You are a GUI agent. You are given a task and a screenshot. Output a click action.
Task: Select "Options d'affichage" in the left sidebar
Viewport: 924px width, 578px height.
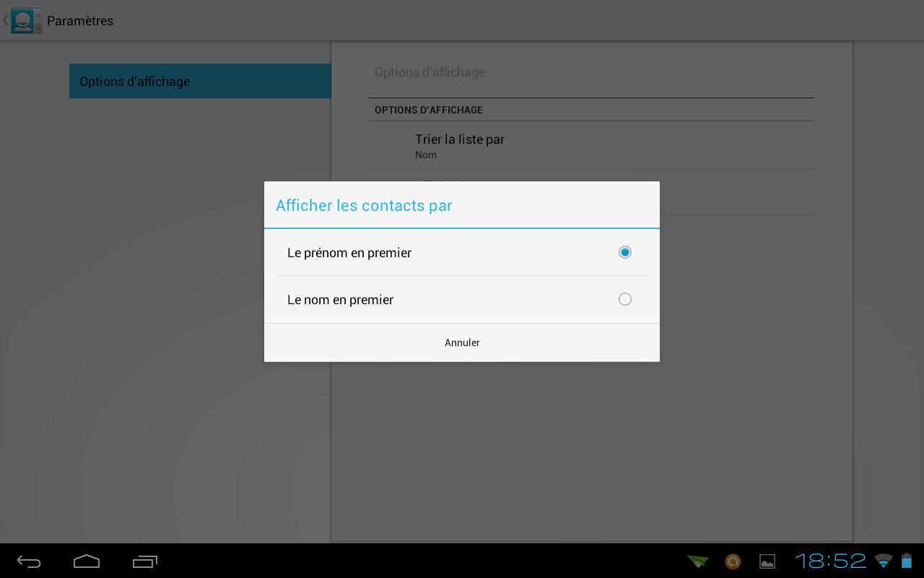[x=200, y=81]
